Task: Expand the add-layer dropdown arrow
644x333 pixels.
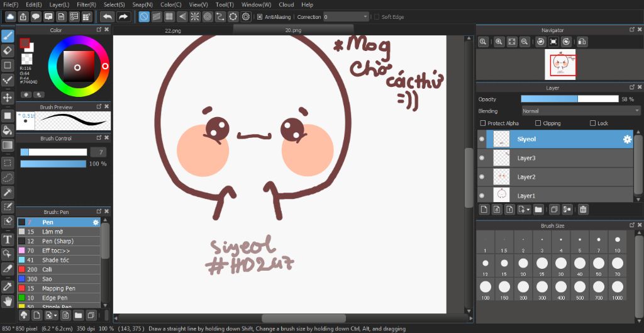Action: (528, 210)
